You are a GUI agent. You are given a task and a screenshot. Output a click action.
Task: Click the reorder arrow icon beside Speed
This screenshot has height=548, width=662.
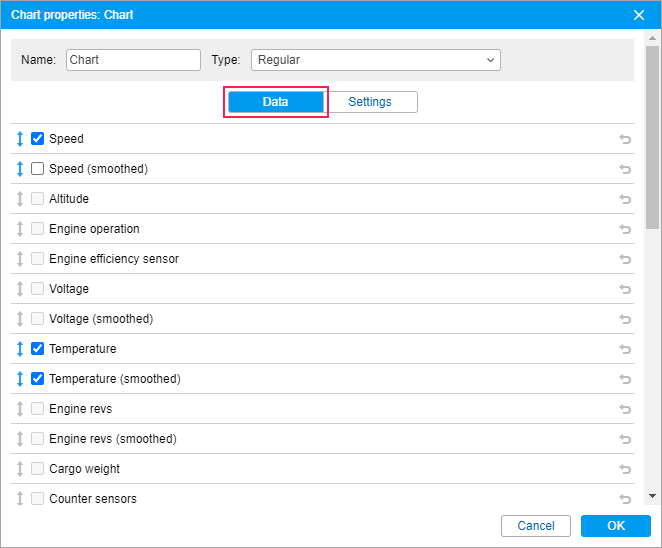coord(20,138)
